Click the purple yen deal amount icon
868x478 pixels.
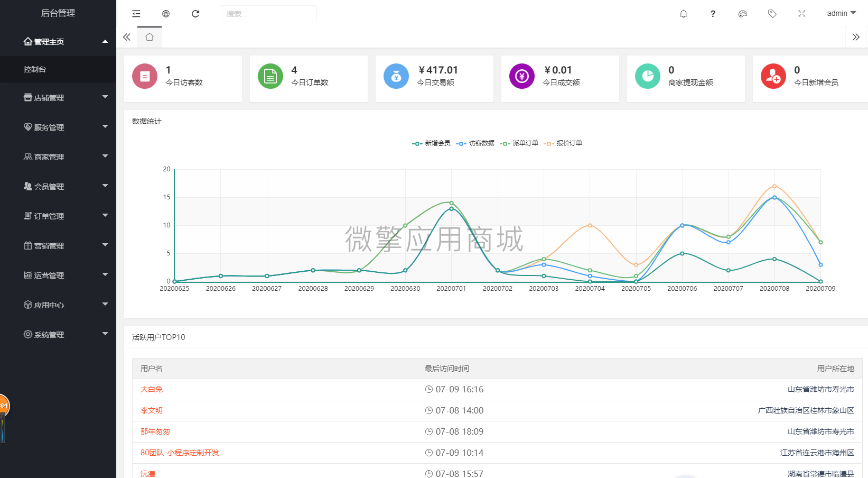522,76
